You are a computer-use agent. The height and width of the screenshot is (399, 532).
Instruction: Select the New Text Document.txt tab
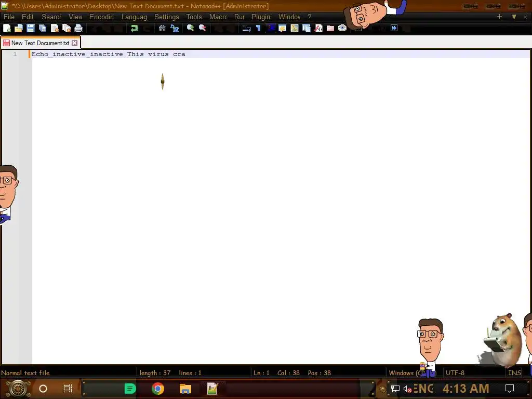click(x=40, y=43)
